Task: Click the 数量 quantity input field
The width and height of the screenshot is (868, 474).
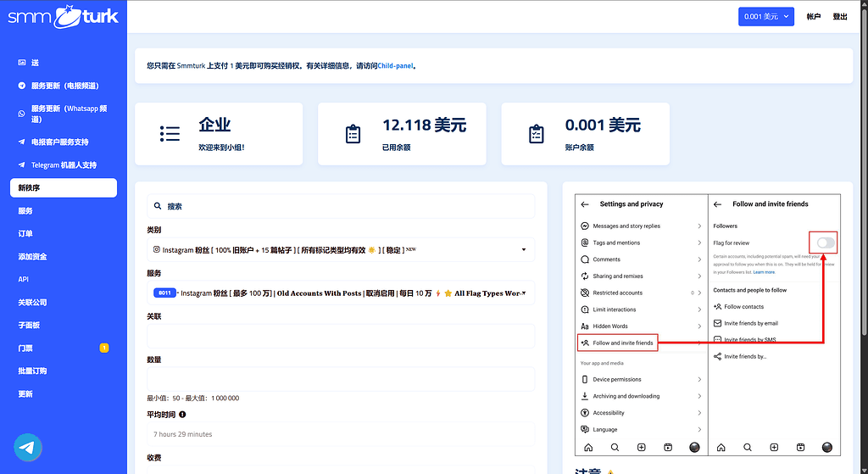Action: pyautogui.click(x=341, y=379)
